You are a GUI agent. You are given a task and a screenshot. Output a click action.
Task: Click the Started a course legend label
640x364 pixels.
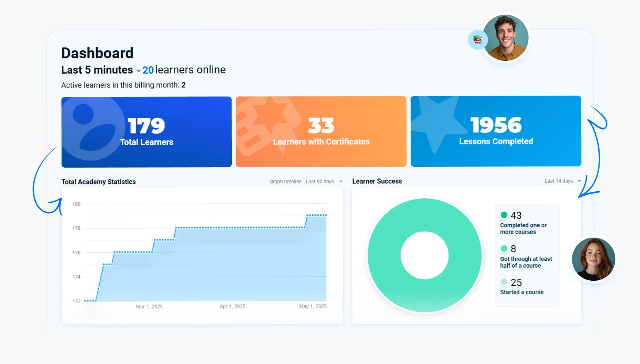pos(522,292)
